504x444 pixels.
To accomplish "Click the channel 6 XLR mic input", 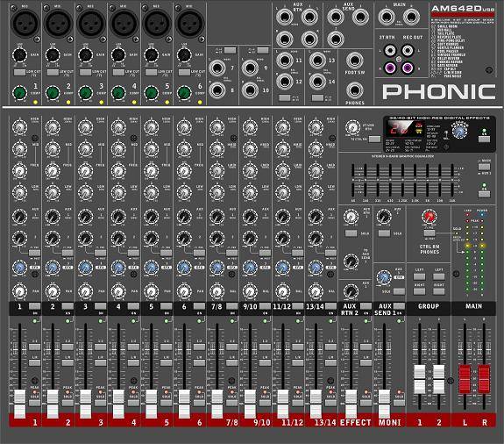I will [189, 23].
